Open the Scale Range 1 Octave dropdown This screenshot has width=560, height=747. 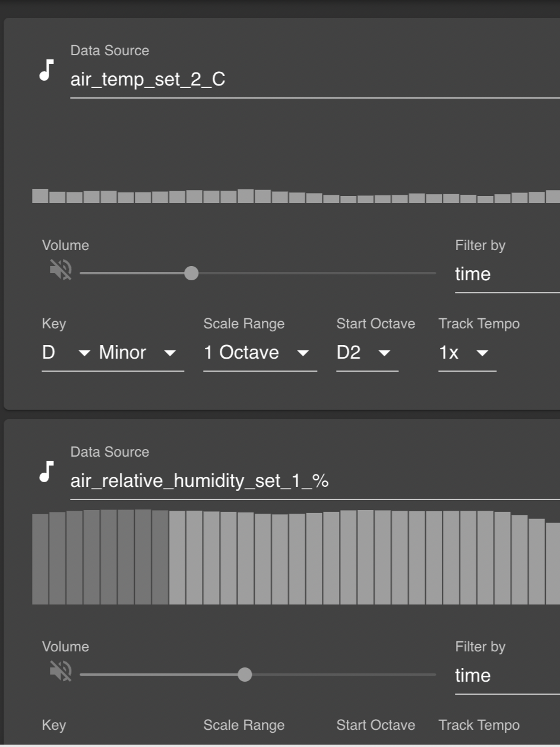pos(303,353)
